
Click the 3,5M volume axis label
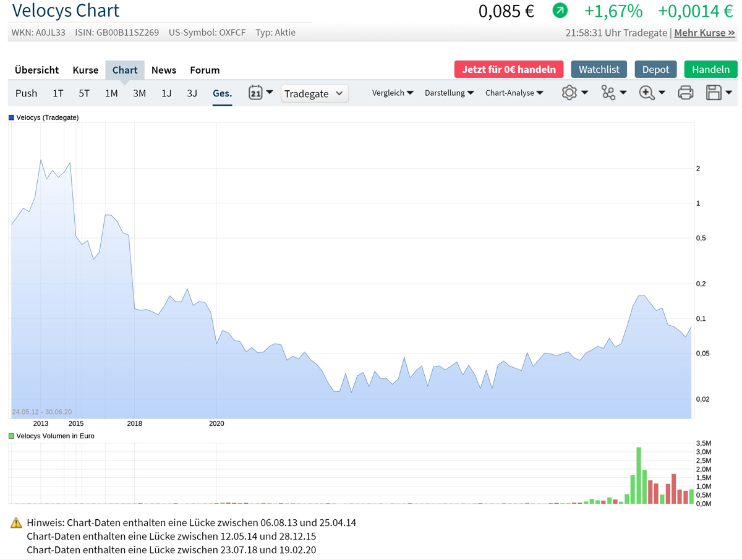[704, 444]
